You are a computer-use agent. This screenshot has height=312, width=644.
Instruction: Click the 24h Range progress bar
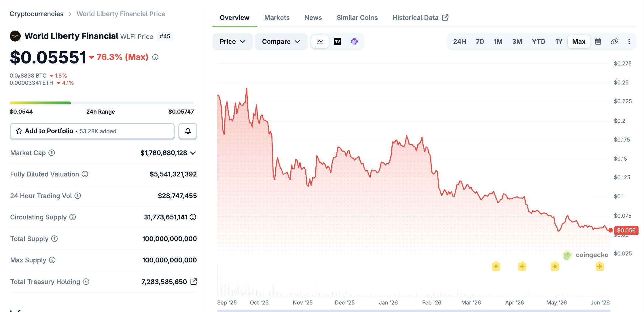click(x=102, y=103)
